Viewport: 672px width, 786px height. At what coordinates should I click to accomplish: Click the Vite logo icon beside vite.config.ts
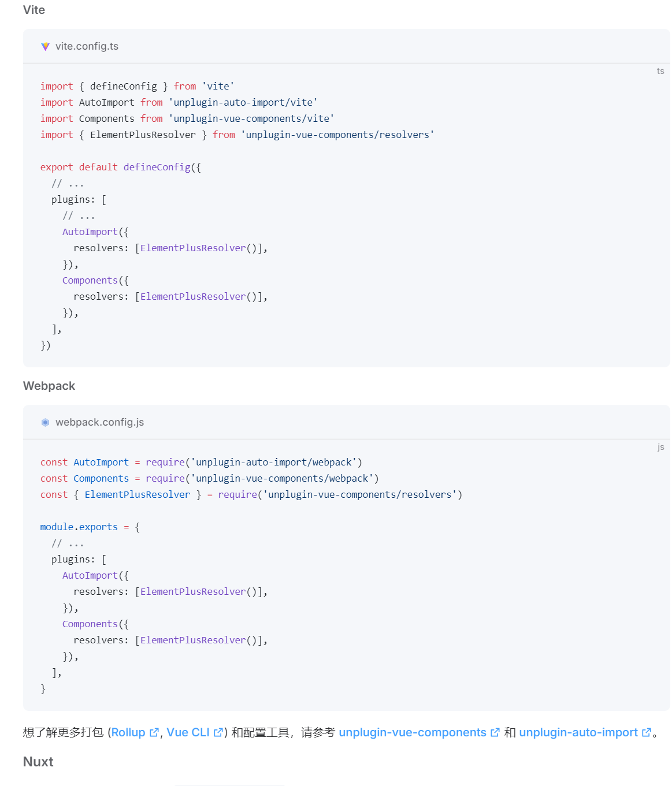click(45, 47)
